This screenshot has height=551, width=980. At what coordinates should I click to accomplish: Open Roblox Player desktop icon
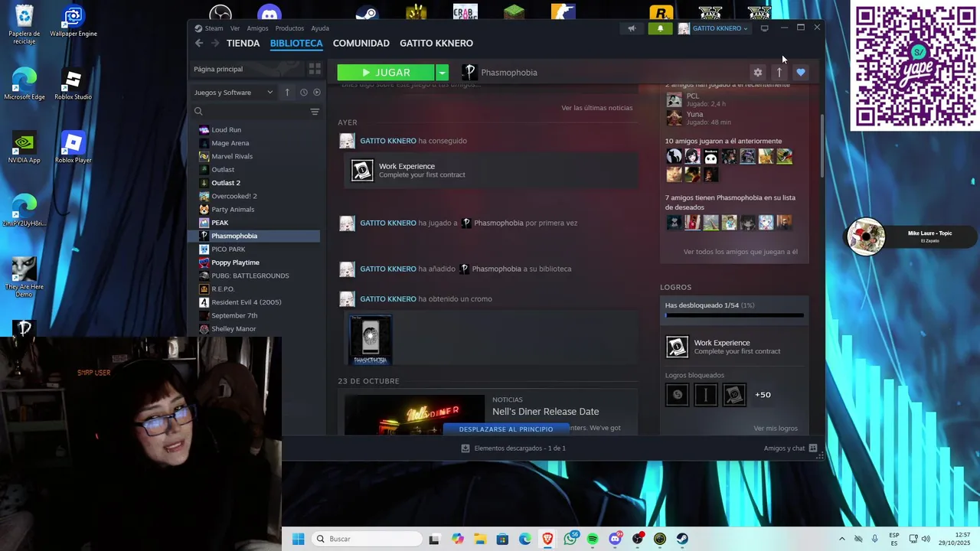pyautogui.click(x=73, y=148)
